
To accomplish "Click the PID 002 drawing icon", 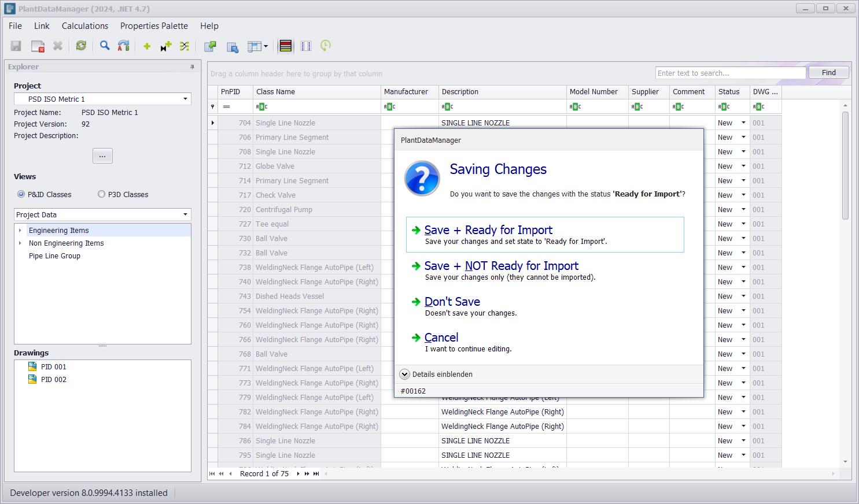I will (32, 379).
